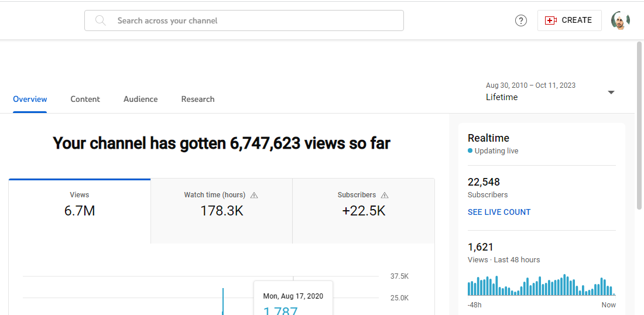Image resolution: width=644 pixels, height=315 pixels.
Task: Click the 37.5K axis label
Action: (x=399, y=276)
